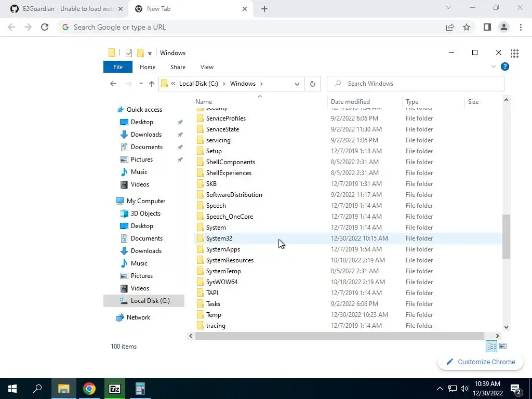Click the taskbar clock and date

[x=487, y=389]
